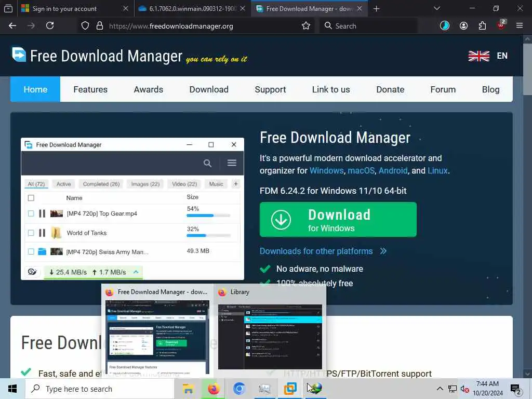Open the Forum menu item

pos(443,89)
